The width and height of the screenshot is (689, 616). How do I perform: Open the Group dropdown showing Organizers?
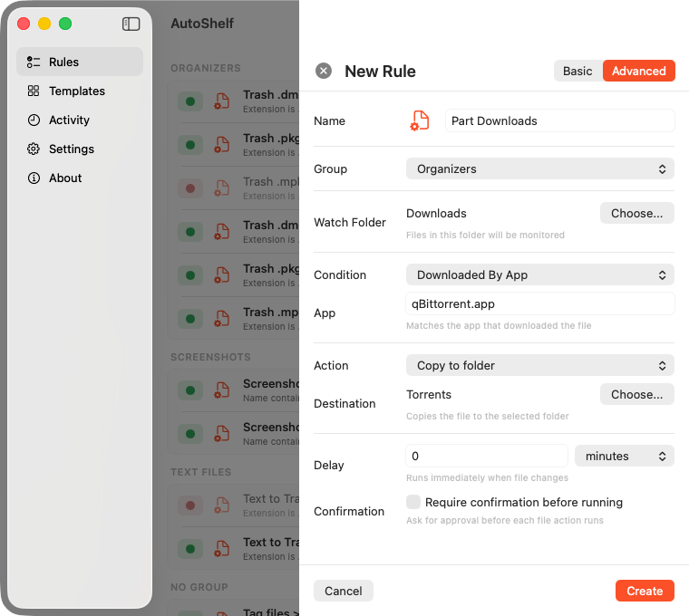point(539,169)
